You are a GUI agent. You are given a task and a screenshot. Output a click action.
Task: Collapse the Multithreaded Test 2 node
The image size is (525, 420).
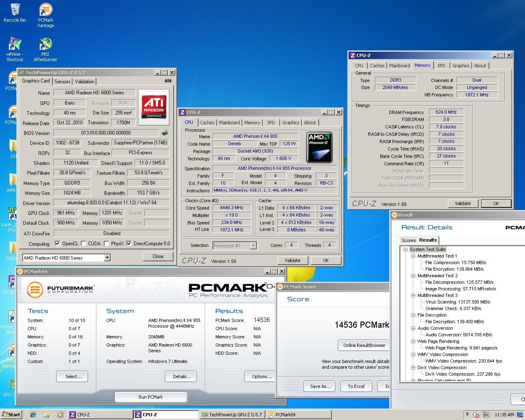(x=413, y=276)
